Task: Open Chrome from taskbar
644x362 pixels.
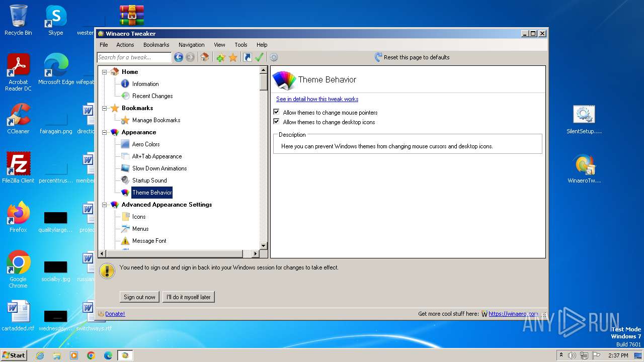Action: (x=91, y=355)
